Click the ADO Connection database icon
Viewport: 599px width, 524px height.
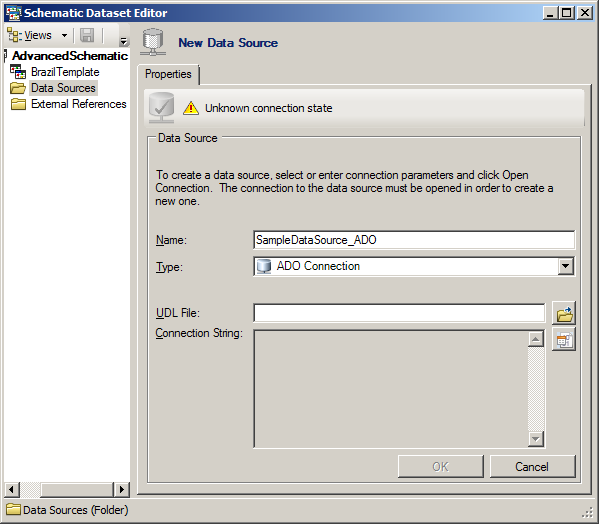tap(264, 266)
